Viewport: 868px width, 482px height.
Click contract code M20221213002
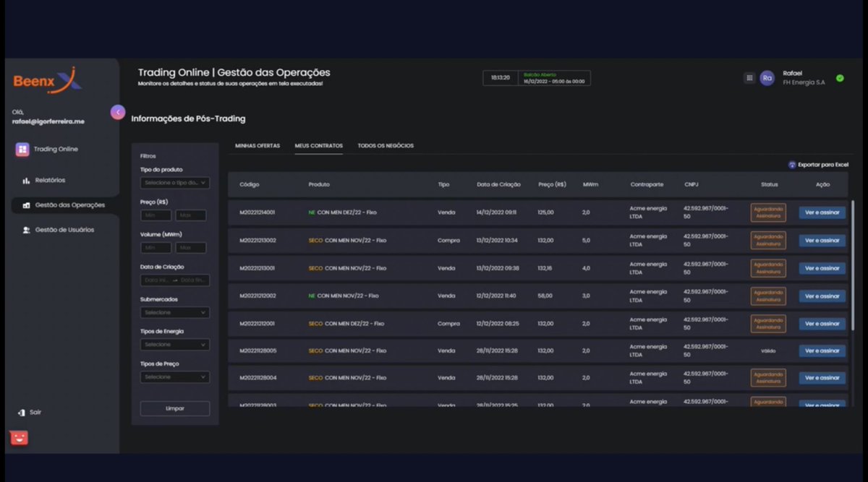pyautogui.click(x=258, y=241)
